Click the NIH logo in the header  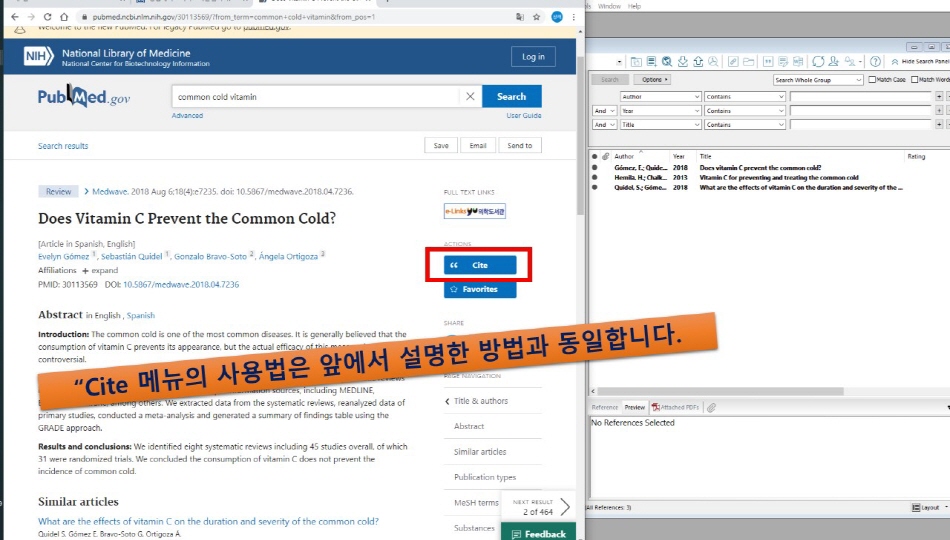click(x=38, y=56)
